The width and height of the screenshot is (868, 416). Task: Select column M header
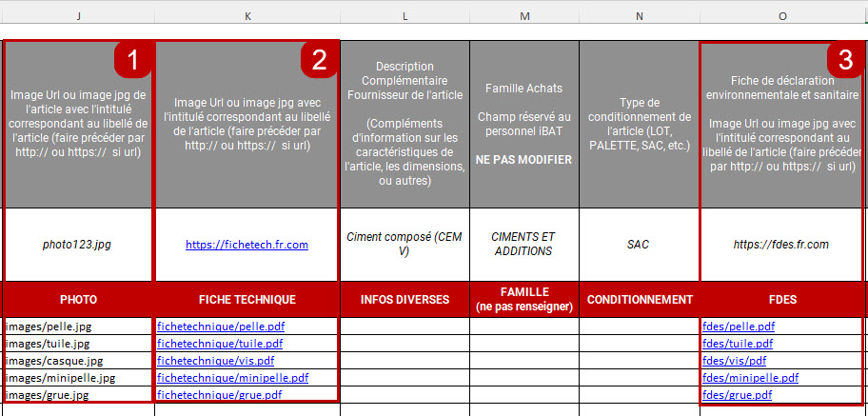[x=524, y=15]
